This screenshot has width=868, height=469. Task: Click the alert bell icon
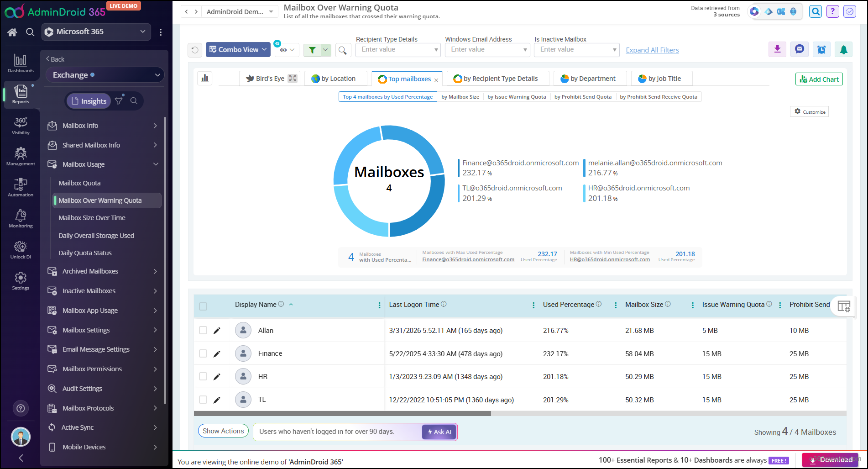coord(843,49)
